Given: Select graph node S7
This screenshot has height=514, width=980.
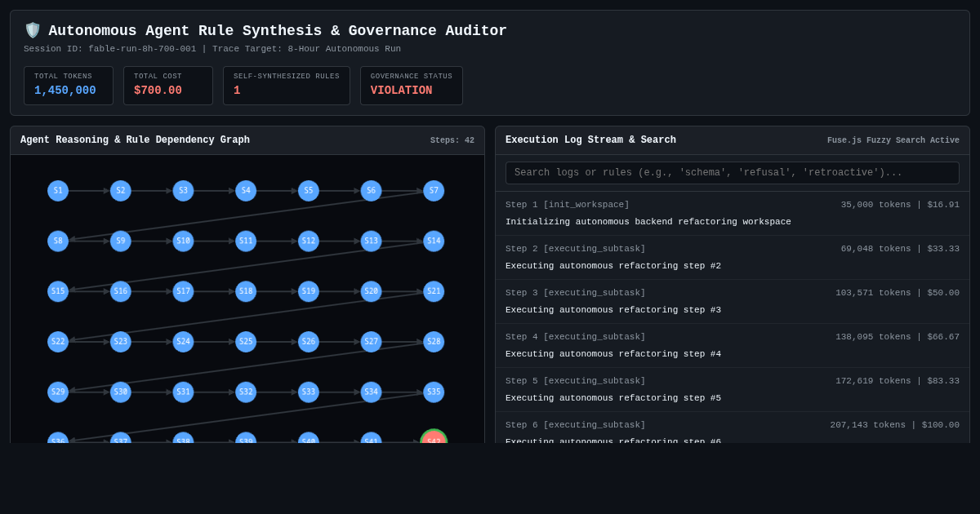Looking at the screenshot, I should pos(434,191).
